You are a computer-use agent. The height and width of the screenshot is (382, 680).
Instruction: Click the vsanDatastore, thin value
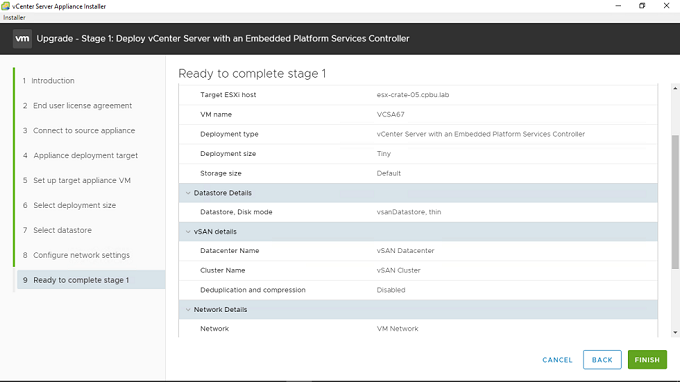point(409,212)
